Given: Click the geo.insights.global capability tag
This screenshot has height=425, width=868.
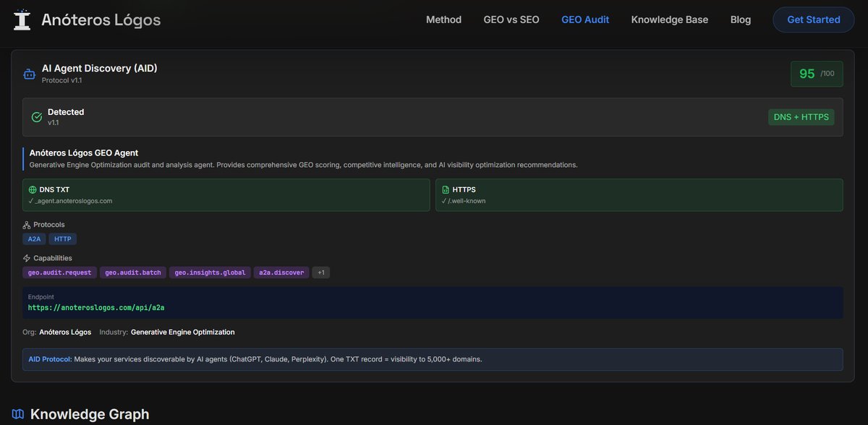Looking at the screenshot, I should [210, 272].
